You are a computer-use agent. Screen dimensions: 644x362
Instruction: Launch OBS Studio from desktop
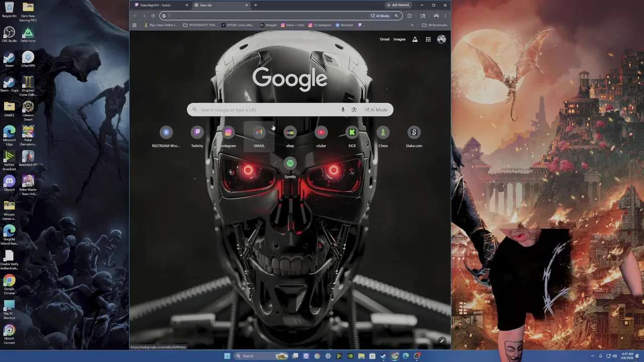9,35
